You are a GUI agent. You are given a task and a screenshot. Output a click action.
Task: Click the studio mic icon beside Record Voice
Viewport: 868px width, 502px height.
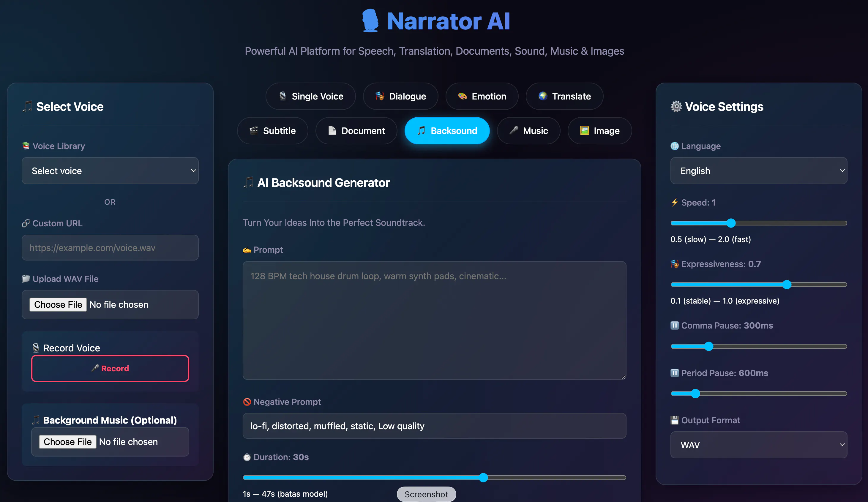click(x=36, y=348)
